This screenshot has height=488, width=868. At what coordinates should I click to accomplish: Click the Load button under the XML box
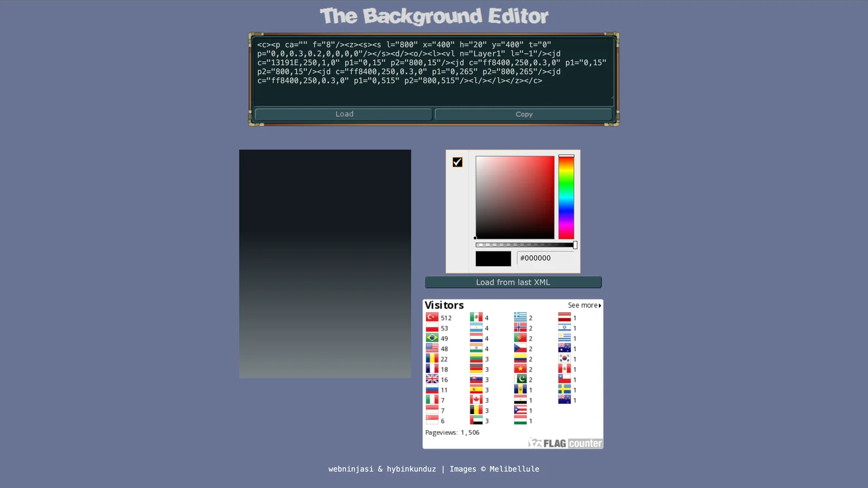point(344,114)
